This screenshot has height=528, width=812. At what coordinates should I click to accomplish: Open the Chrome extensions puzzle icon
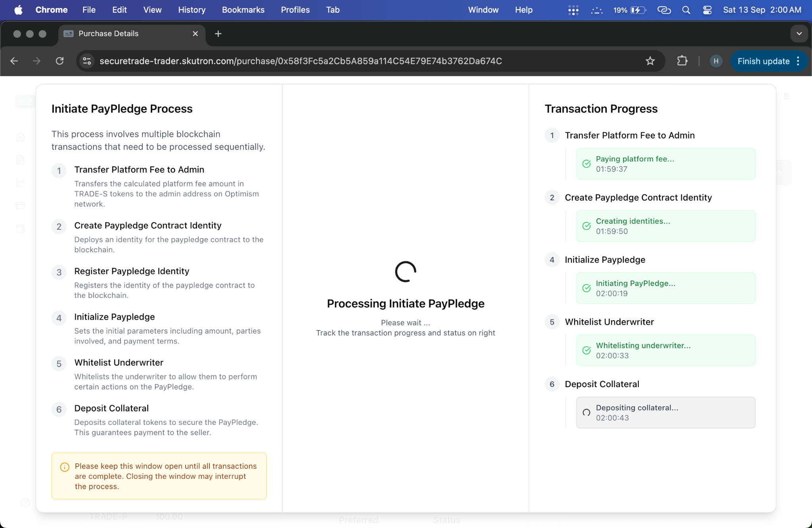pyautogui.click(x=682, y=61)
